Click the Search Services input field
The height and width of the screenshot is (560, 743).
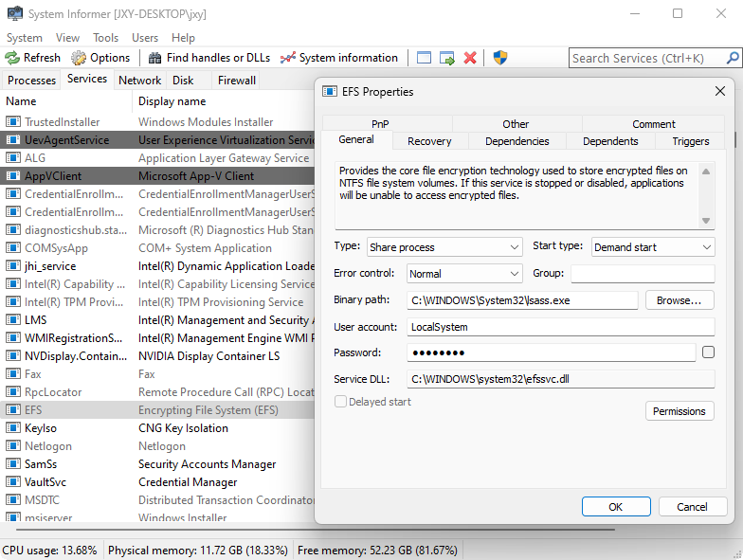point(652,58)
